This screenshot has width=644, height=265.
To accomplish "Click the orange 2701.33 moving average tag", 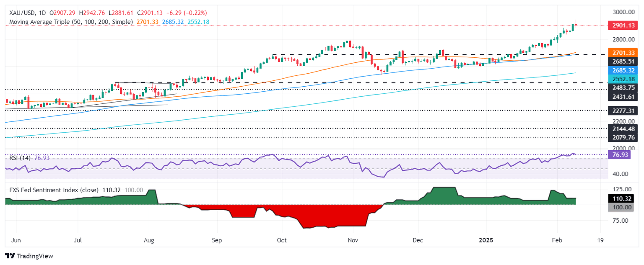I will click(x=623, y=53).
